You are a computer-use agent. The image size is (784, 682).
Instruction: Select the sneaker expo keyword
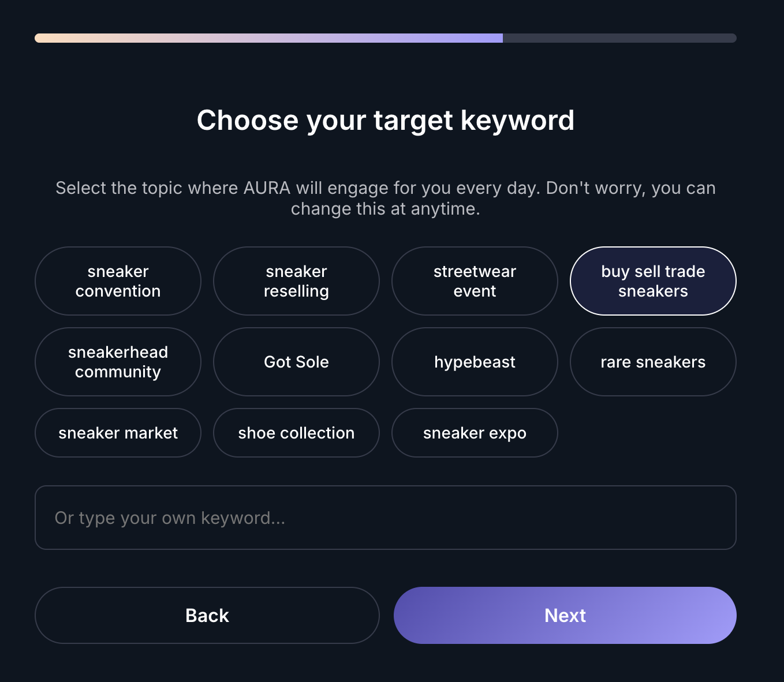click(475, 433)
